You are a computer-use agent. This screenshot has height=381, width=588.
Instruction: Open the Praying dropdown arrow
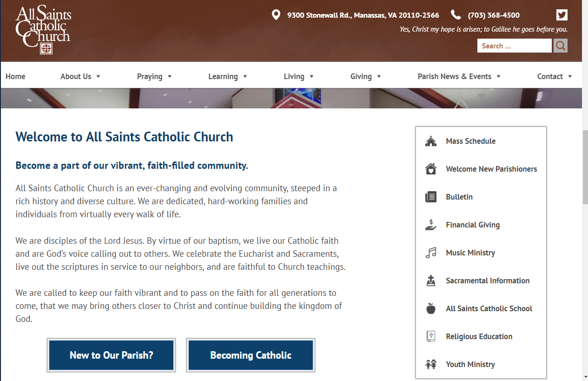(170, 76)
